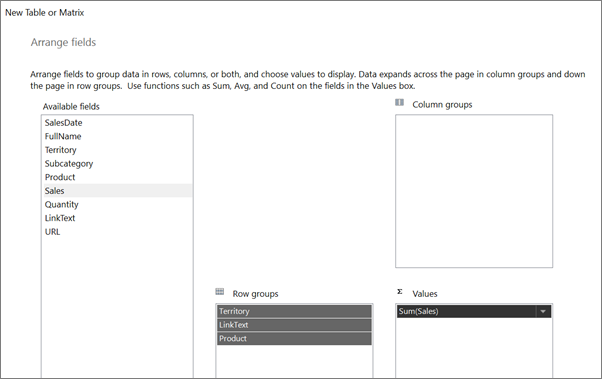The width and height of the screenshot is (602, 379).
Task: Click the New Table or Matrix title
Action: coord(45,13)
